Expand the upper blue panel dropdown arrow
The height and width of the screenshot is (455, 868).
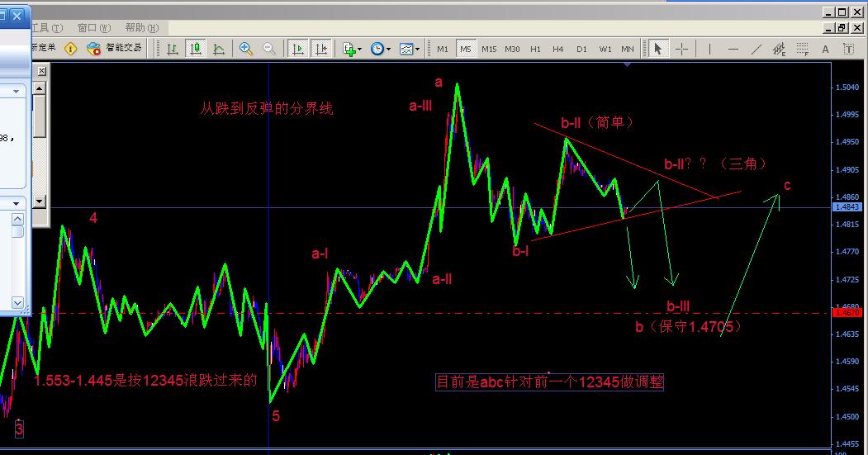(16, 92)
